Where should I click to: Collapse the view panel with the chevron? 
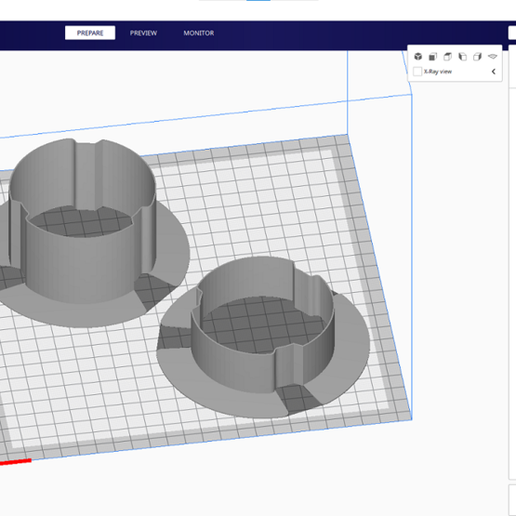(494, 71)
